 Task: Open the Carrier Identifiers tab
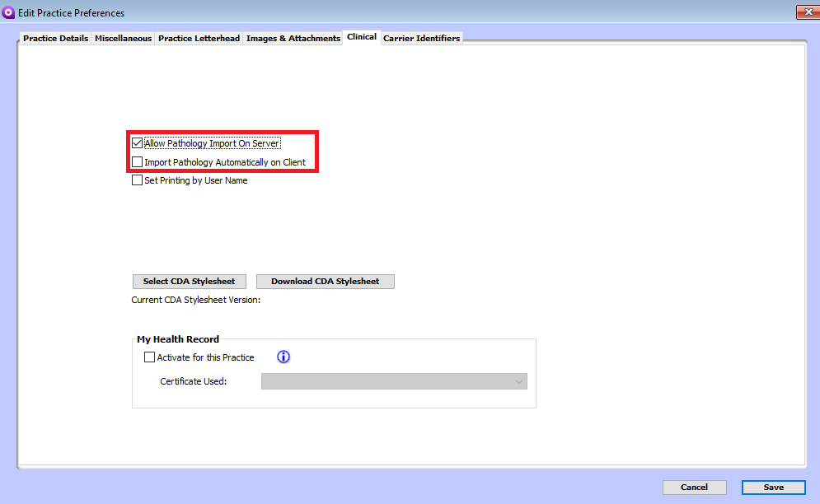coord(421,38)
